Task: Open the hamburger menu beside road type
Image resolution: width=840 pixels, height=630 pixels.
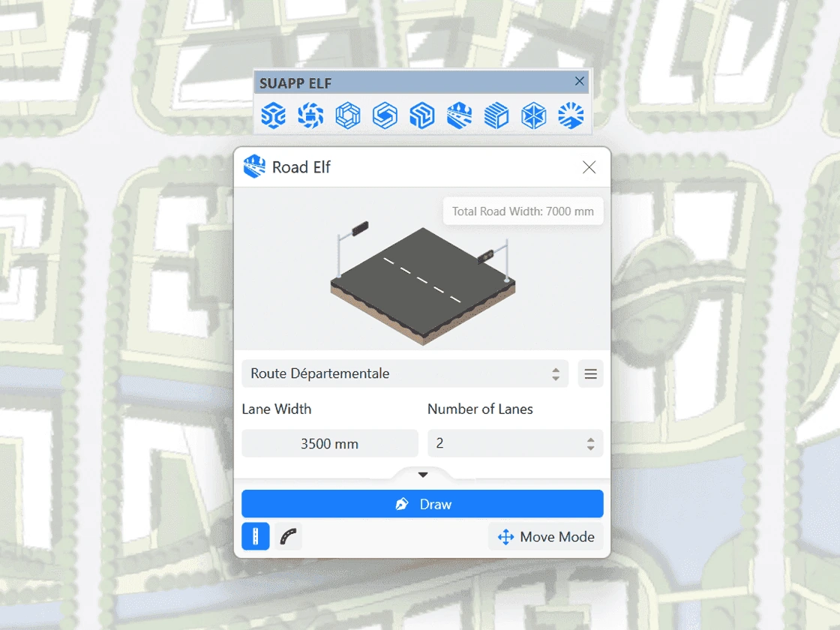Action: click(x=590, y=373)
